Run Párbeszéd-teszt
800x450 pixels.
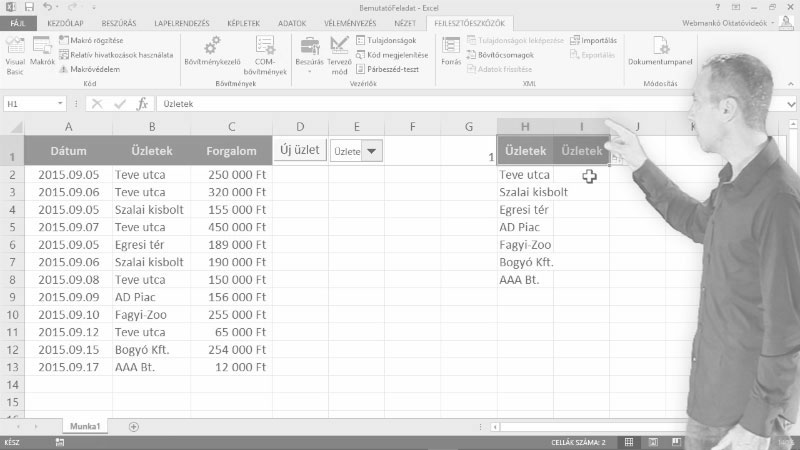[387, 69]
